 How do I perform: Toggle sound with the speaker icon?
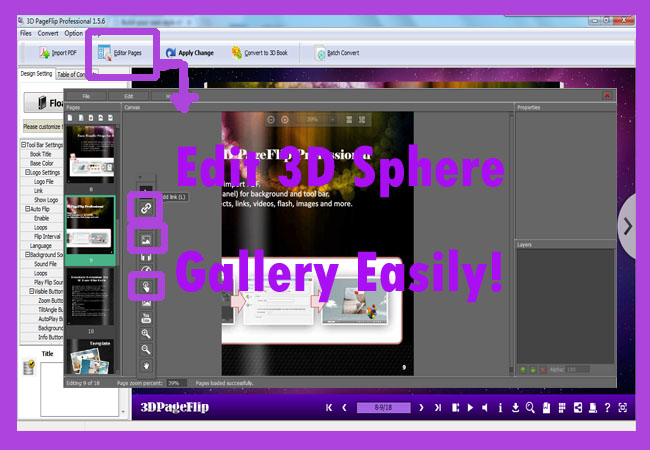(485, 408)
